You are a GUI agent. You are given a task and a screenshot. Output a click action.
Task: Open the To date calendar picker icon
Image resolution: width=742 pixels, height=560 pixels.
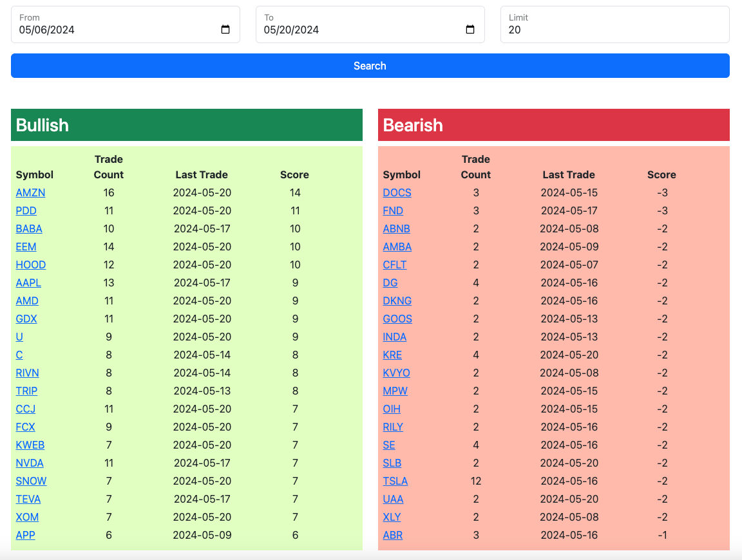470,30
